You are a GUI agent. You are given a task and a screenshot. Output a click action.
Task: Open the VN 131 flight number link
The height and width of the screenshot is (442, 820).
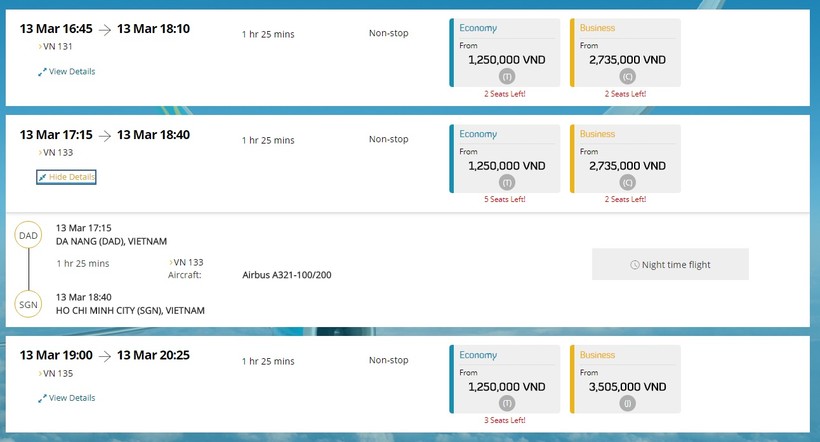click(56, 46)
